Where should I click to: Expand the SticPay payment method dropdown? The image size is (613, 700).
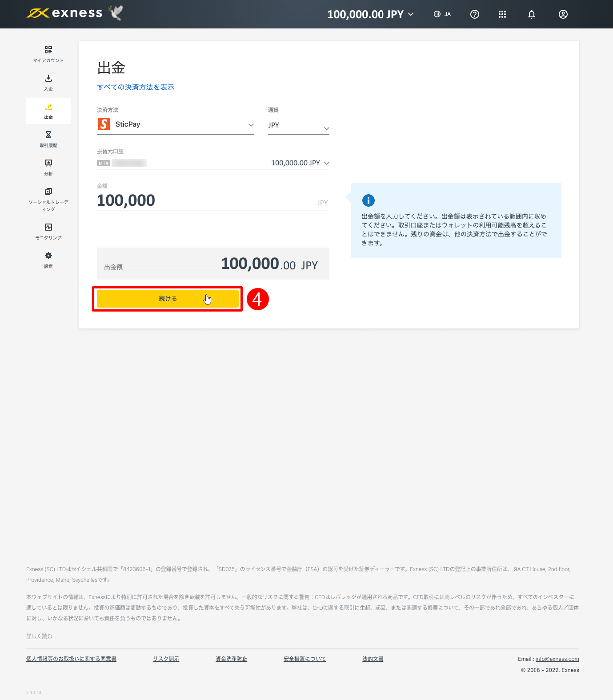click(x=175, y=125)
